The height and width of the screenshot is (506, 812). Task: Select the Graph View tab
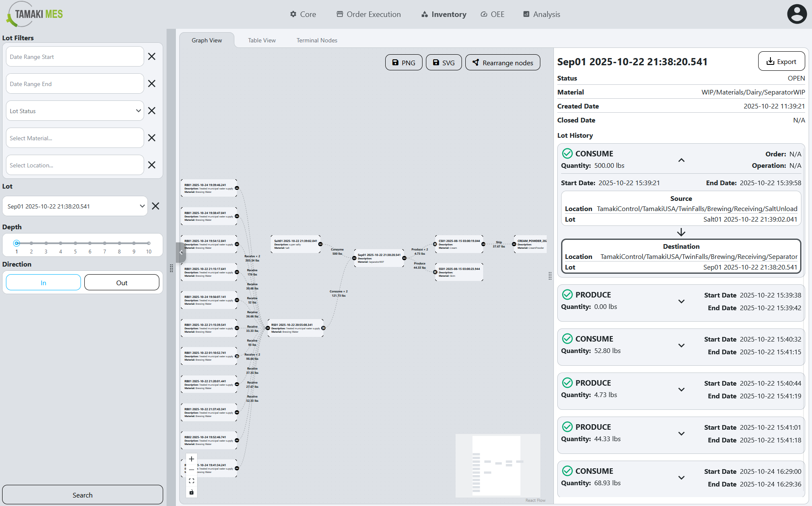[207, 40]
